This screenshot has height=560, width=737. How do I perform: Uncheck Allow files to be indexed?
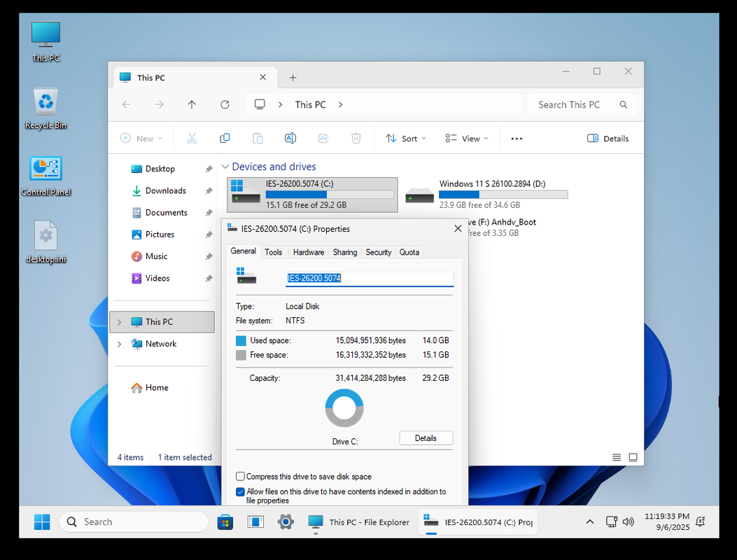click(x=240, y=492)
